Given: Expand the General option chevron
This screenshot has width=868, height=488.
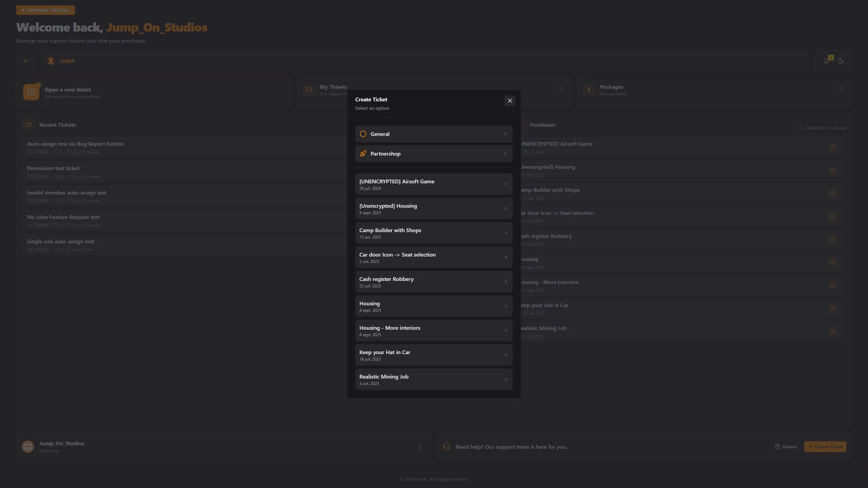Looking at the screenshot, I should (505, 134).
